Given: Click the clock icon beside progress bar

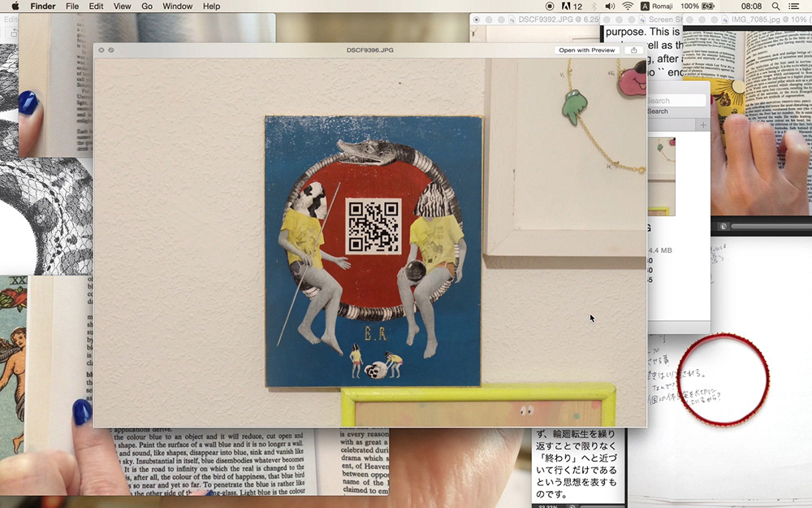Looking at the screenshot, I should pos(723,227).
